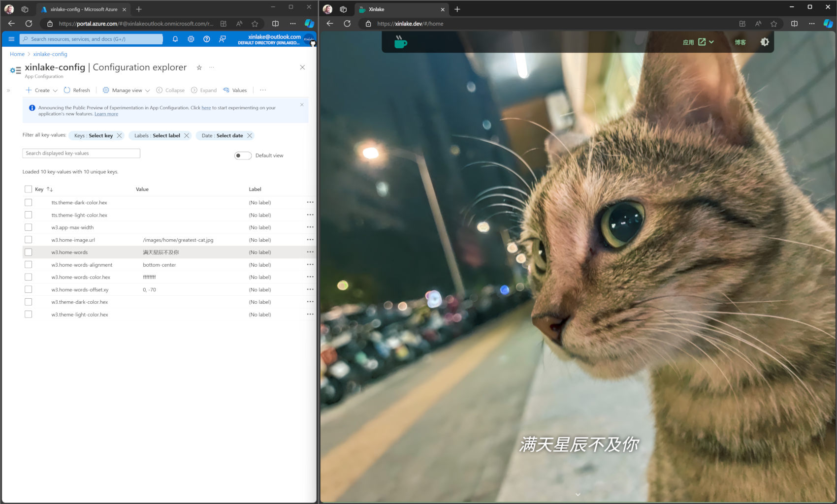Click the 'here' link in announcement
This screenshot has width=837, height=504.
[206, 108]
